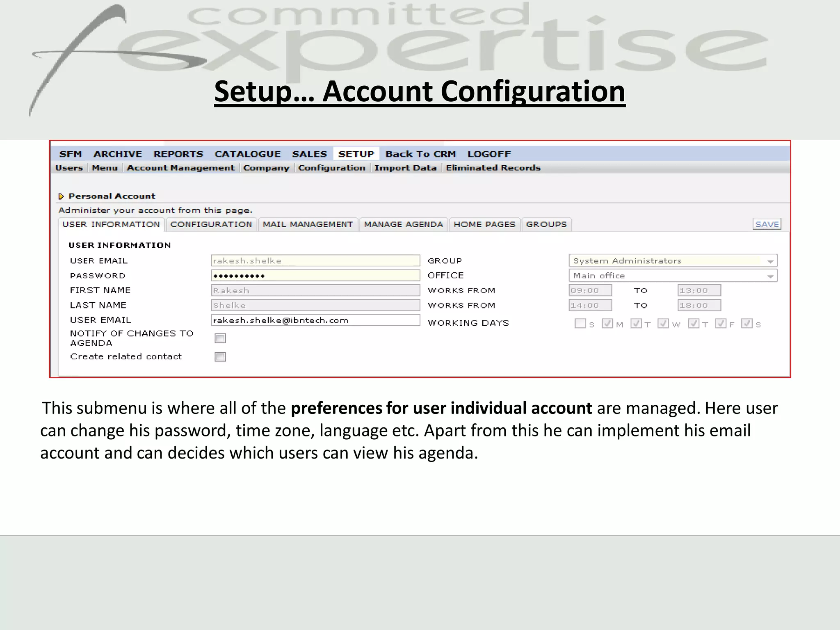The height and width of the screenshot is (630, 840).
Task: Click the 14:00 works from field
Action: click(x=591, y=305)
